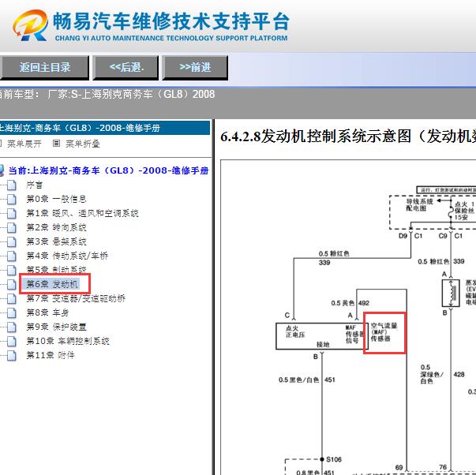Click the page icon beside 序言
Image resolution: width=476 pixels, height=475 pixels.
(12, 185)
